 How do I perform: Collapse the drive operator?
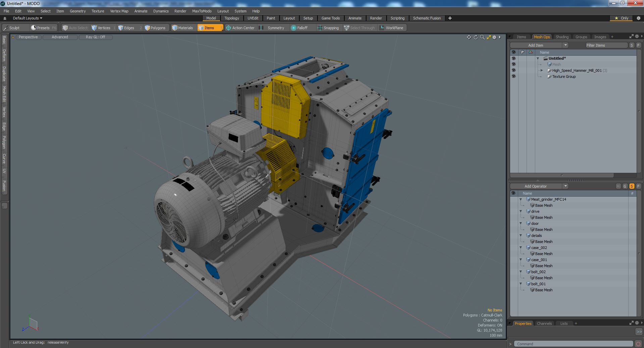[521, 211]
